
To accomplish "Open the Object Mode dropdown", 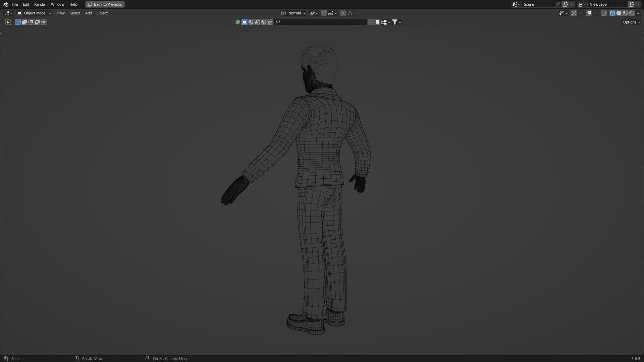I will pyautogui.click(x=34, y=13).
